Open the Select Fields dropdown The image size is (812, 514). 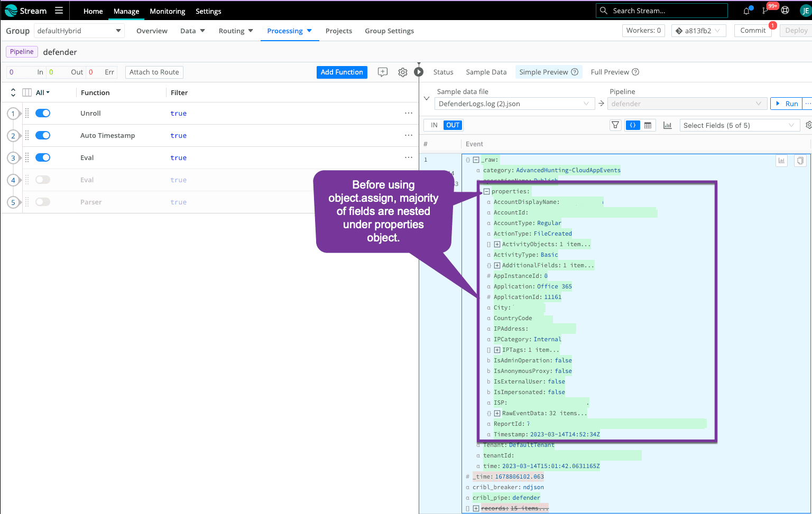click(x=738, y=125)
